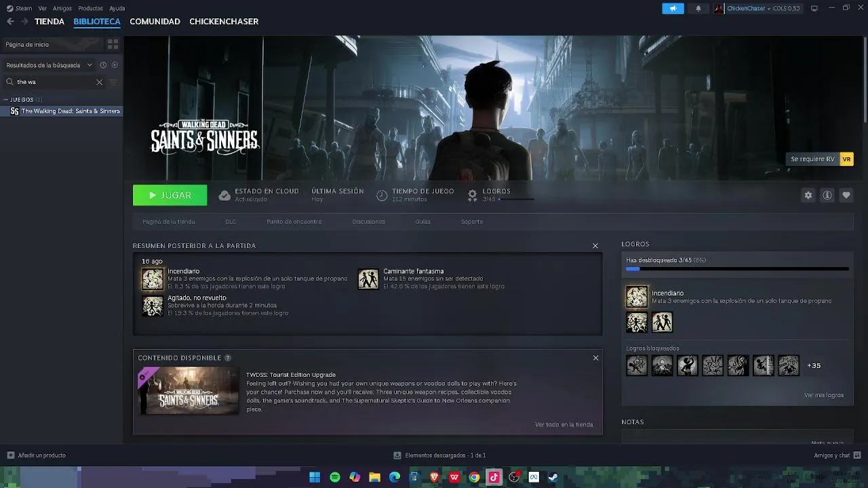Clear the library search text
Image resolution: width=868 pixels, height=488 pixels.
tap(99, 82)
